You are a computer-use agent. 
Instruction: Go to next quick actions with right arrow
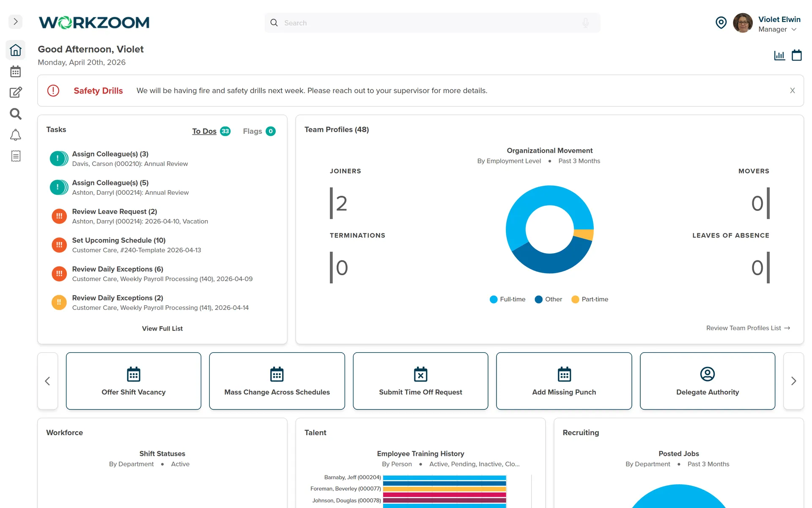(x=793, y=381)
